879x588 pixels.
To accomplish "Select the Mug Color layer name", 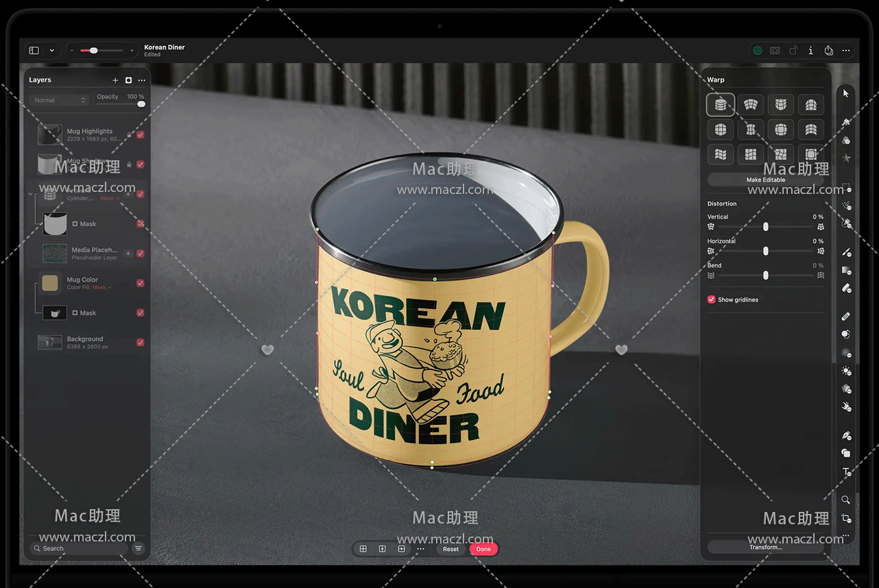I will [82, 280].
